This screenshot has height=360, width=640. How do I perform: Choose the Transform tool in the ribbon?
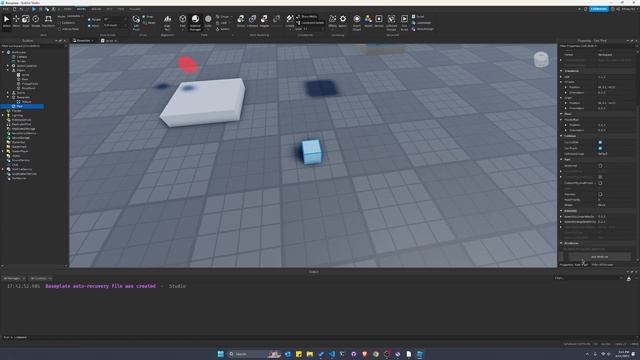48,21
